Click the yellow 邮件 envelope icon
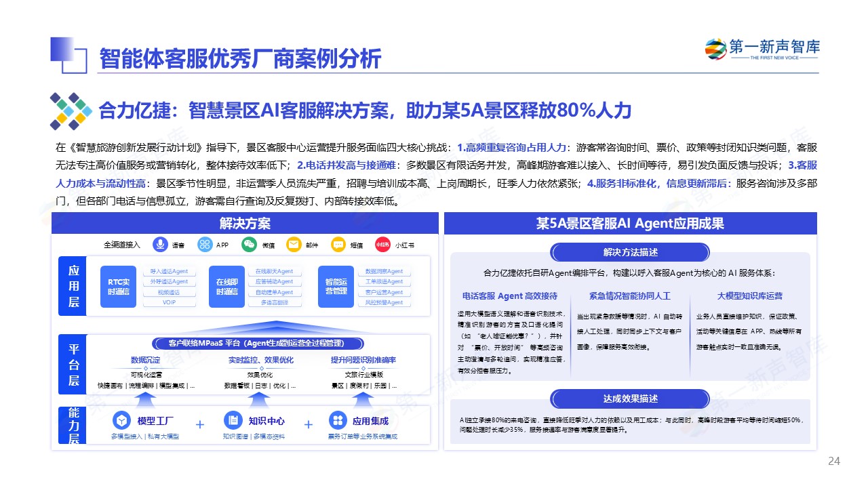Viewport: 868px width, 488px height. (294, 245)
